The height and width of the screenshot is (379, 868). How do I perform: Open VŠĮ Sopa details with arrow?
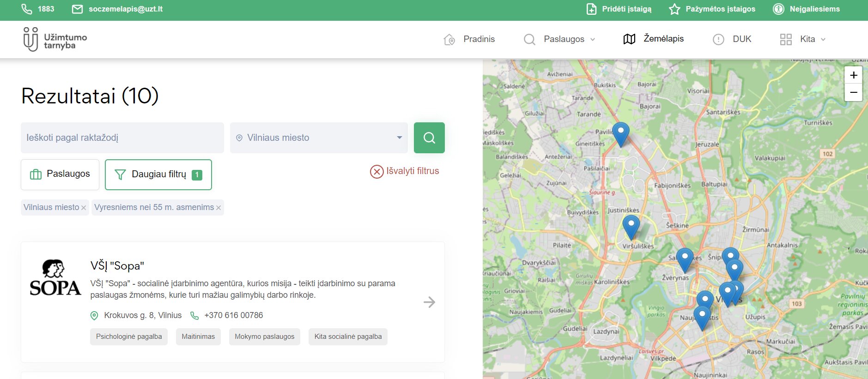(x=429, y=302)
